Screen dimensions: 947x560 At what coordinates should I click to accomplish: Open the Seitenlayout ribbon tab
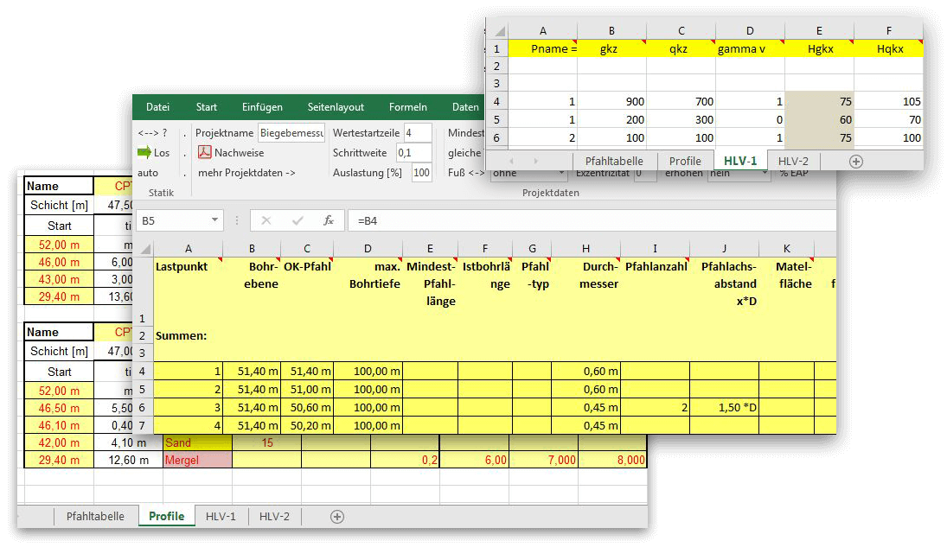pos(336,107)
